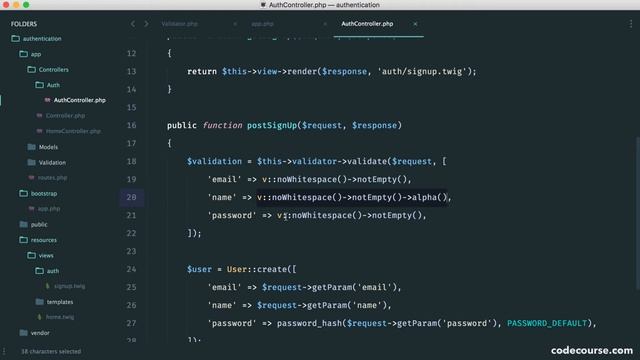Open the tab options menu at top right
640x360 pixels.
coord(631,24)
